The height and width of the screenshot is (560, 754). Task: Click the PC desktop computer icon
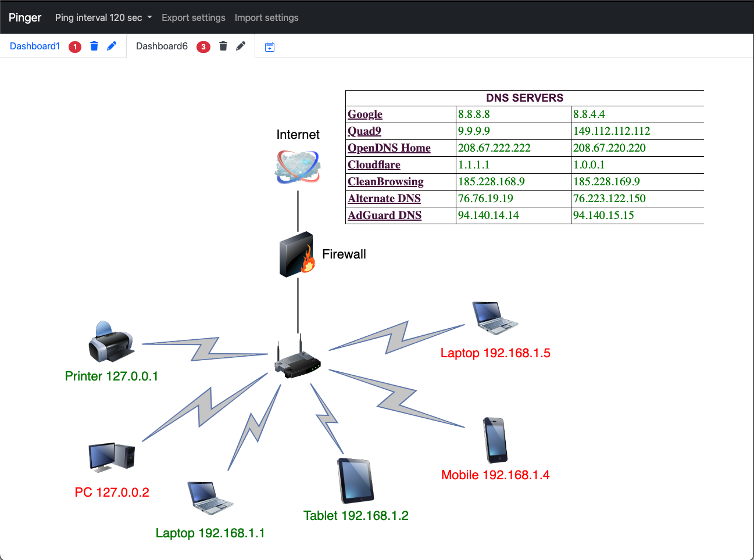tap(112, 457)
